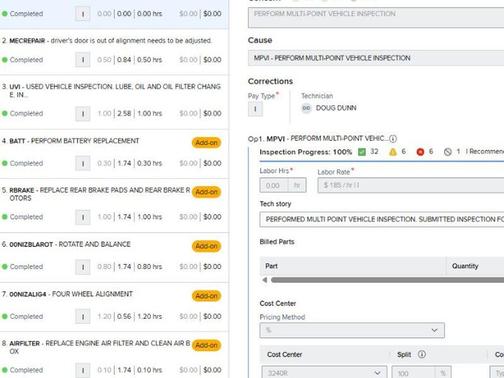The image size is (504, 378).
Task: Click into the Tech story text field
Action: [382, 219]
